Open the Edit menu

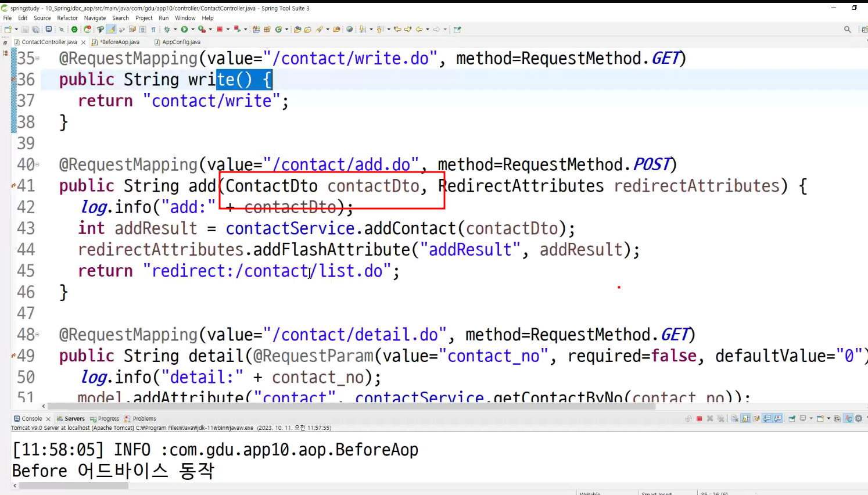click(x=23, y=18)
